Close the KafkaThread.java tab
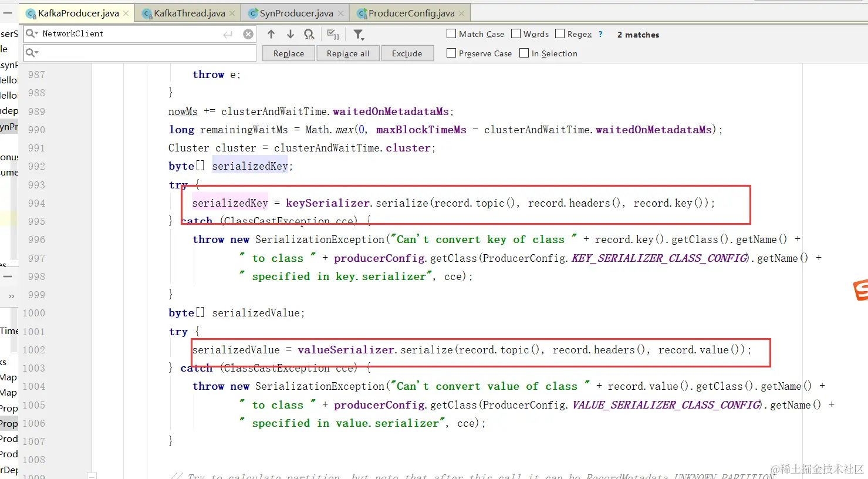The width and height of the screenshot is (868, 479). [x=232, y=13]
